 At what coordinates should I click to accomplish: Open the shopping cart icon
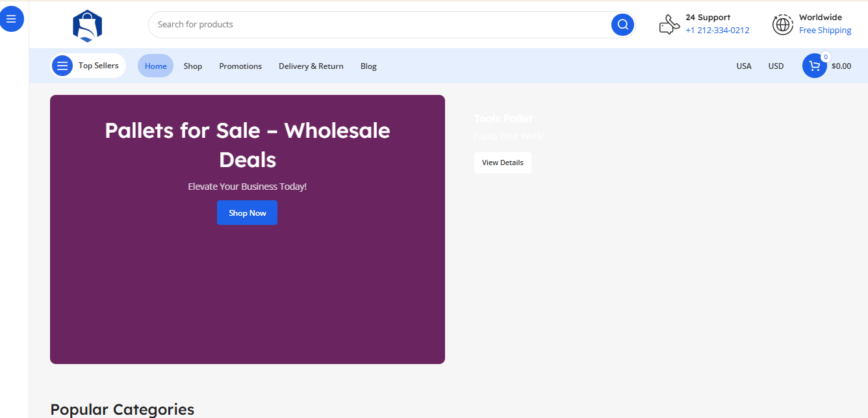[x=814, y=66]
